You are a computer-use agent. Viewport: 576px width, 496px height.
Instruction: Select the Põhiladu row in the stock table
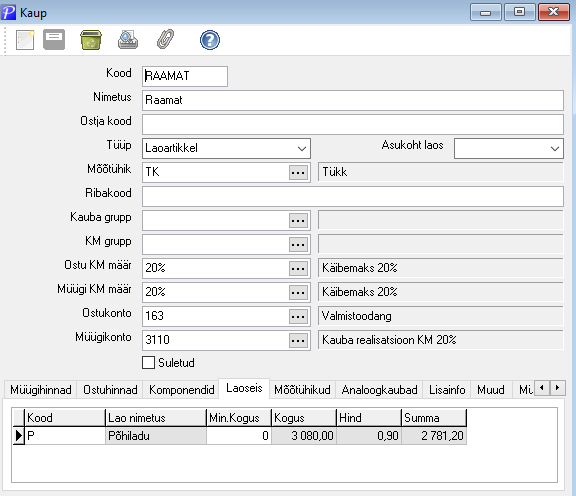pyautogui.click(x=240, y=436)
